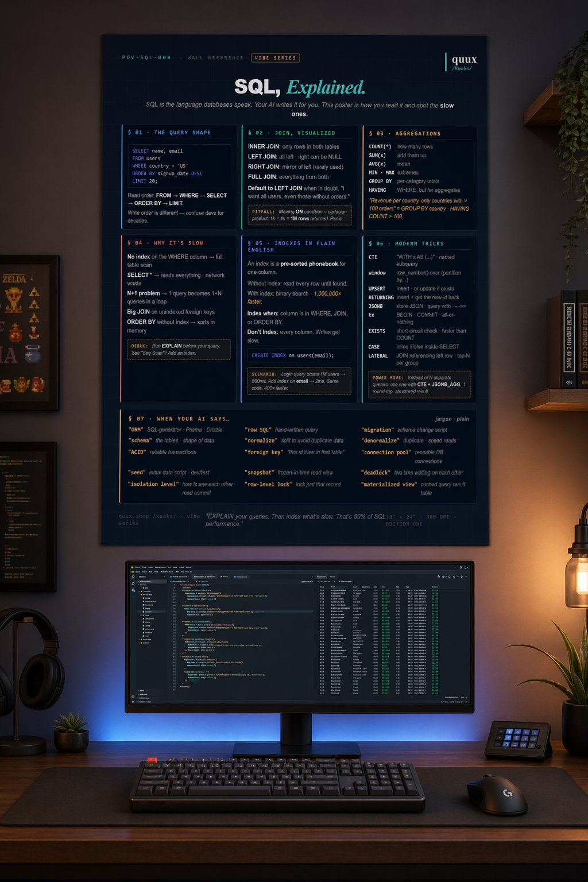Click the '§ 05 · INDEXES IN PLAIN ENGLISH' heading
The height and width of the screenshot is (882, 588).
pos(291,246)
